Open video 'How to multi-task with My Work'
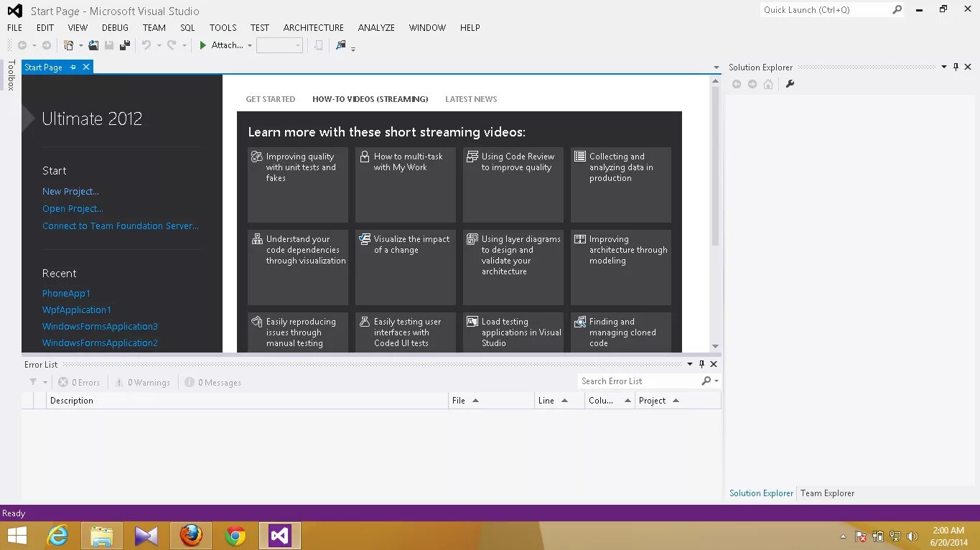 [x=406, y=185]
